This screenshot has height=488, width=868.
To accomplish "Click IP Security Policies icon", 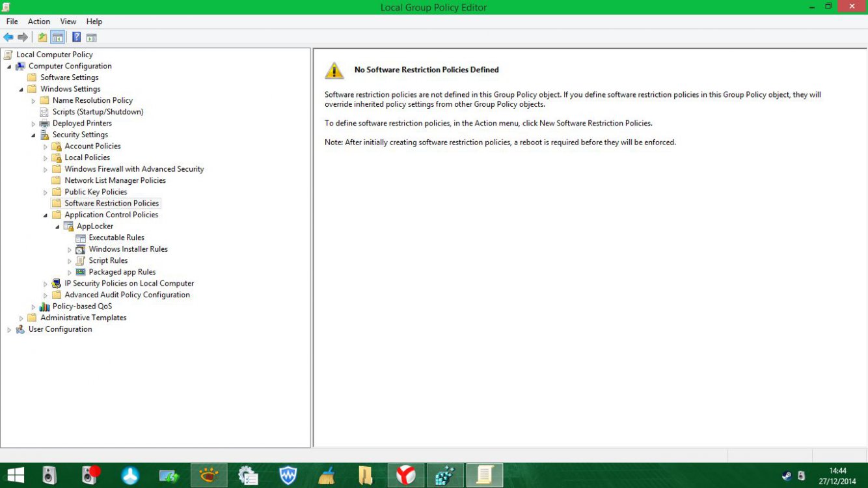I will pos(57,284).
